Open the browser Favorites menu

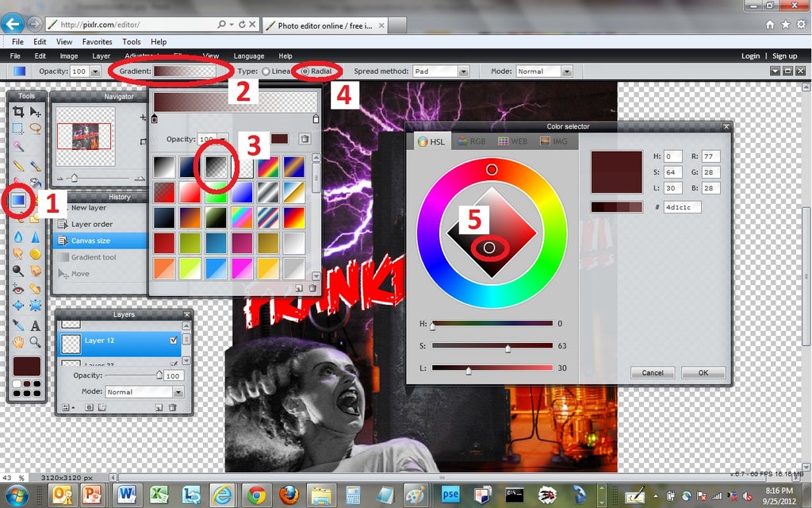pos(97,41)
